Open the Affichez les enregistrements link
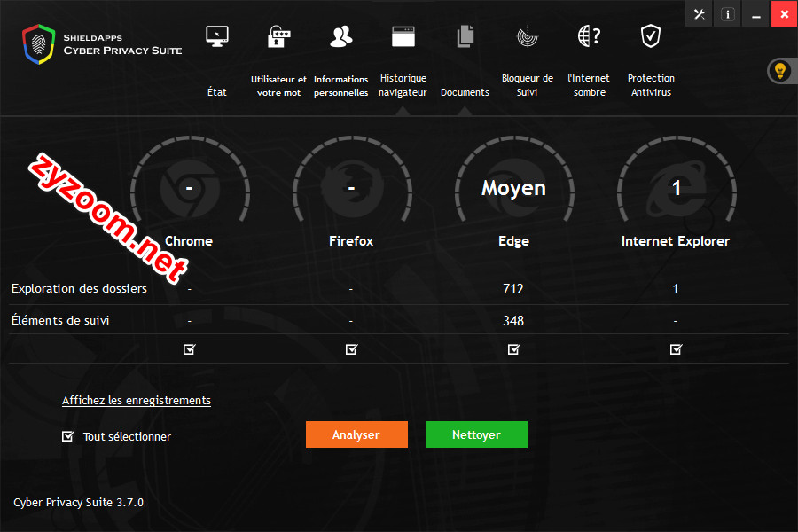Screen dimensions: 798x532 (137, 401)
